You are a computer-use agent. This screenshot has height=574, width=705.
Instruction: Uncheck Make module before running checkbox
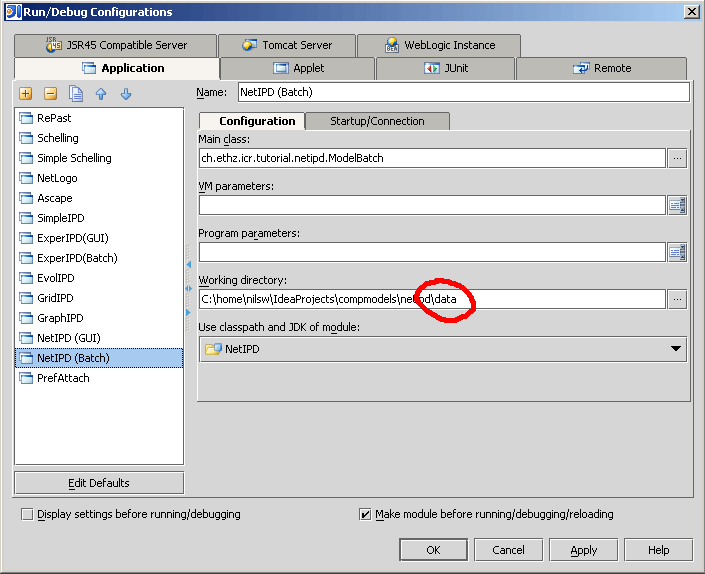pyautogui.click(x=365, y=514)
